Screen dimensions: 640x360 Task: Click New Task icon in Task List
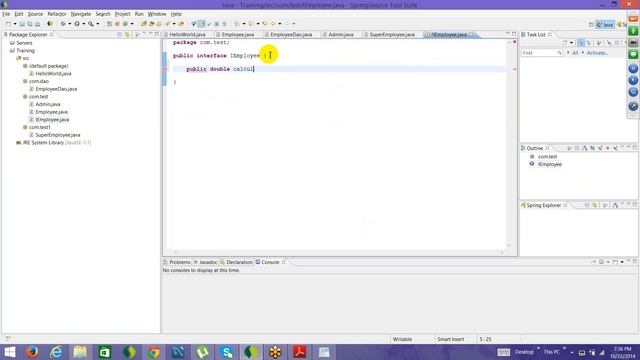(565, 42)
